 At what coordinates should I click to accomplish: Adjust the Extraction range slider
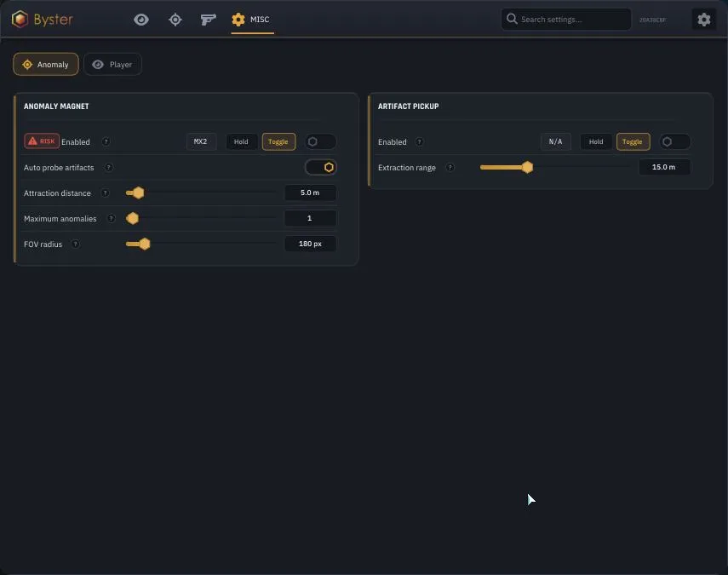click(x=555, y=167)
